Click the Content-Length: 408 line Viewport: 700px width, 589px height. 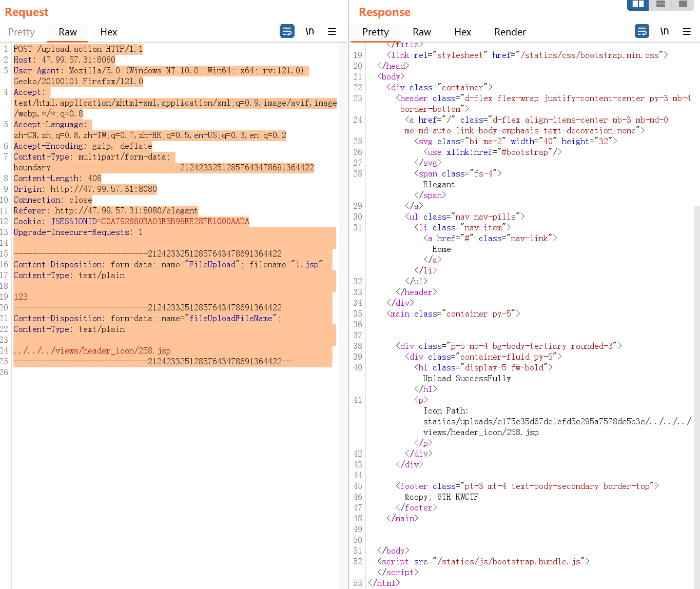57,179
